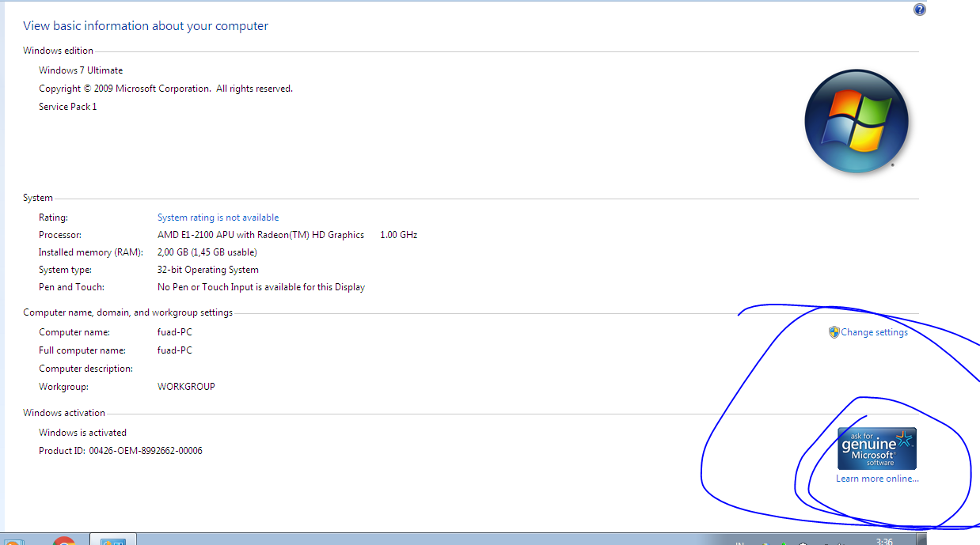Select the AMD E1-2100 APU processor name
The height and width of the screenshot is (545, 980).
(260, 235)
